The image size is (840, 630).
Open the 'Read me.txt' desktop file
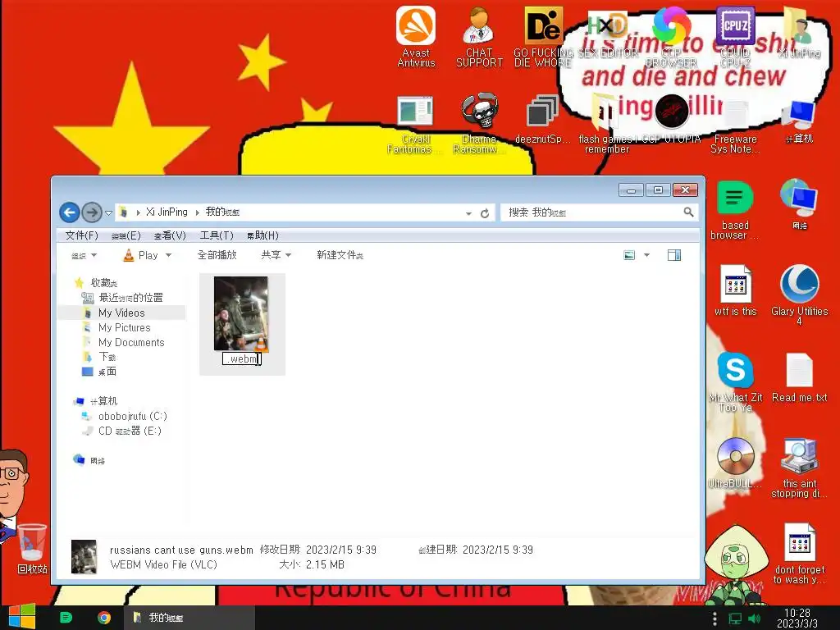(x=799, y=377)
